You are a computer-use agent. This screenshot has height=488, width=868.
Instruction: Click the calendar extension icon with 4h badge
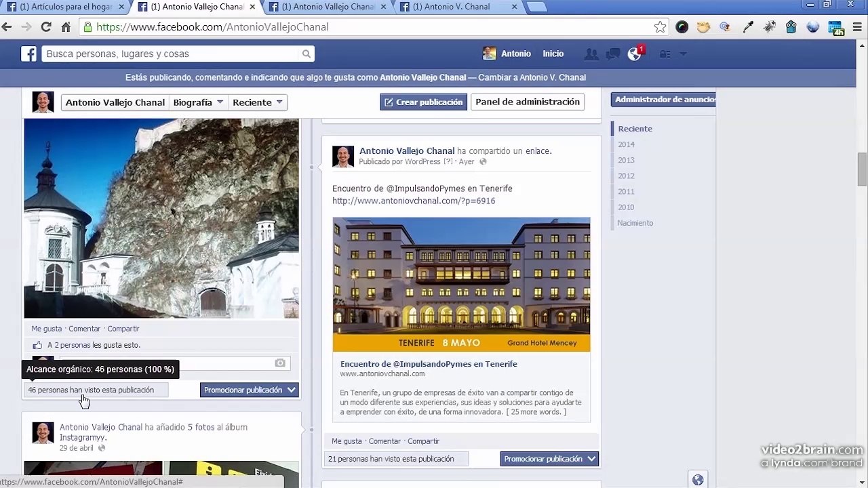tap(836, 27)
